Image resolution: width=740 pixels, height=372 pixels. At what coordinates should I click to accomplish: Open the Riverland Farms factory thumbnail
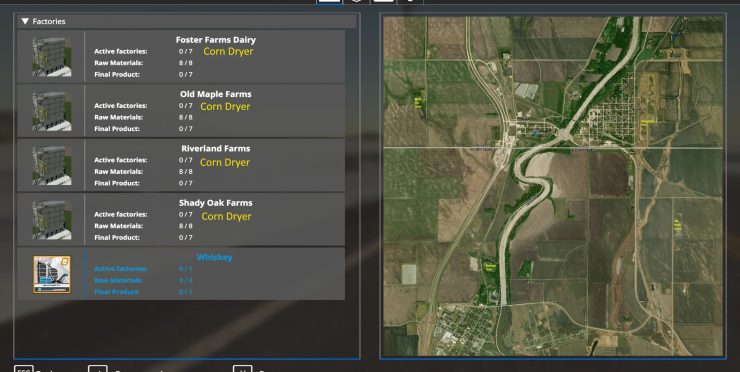point(52,165)
